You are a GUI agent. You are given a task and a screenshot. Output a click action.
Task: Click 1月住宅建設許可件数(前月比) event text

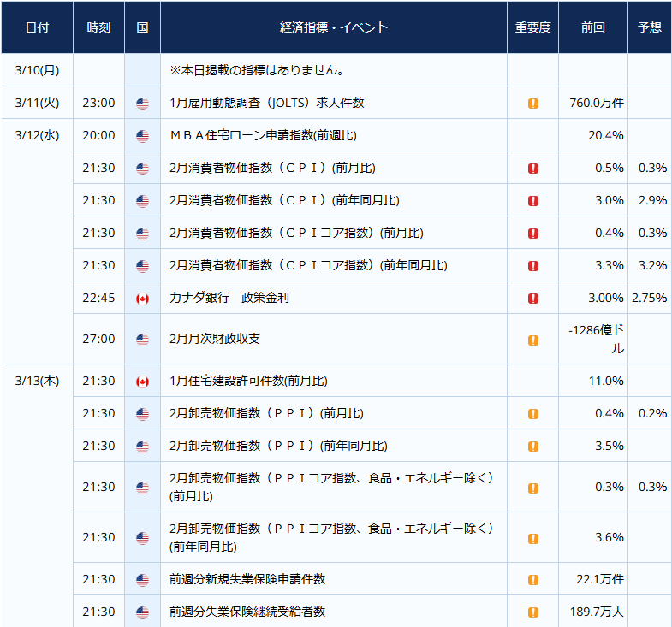point(248,381)
